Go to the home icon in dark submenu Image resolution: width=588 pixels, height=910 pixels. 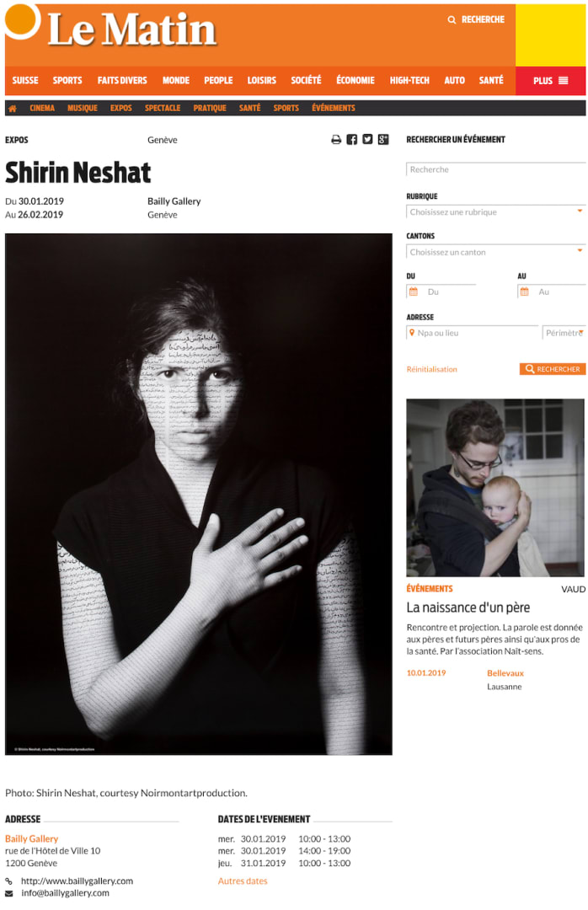coord(12,109)
